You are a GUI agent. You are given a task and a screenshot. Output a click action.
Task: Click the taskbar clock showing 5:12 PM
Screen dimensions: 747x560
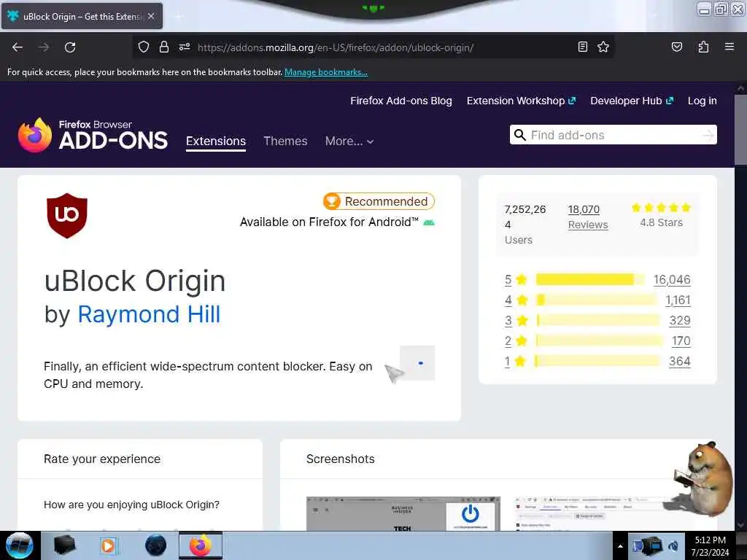710,546
